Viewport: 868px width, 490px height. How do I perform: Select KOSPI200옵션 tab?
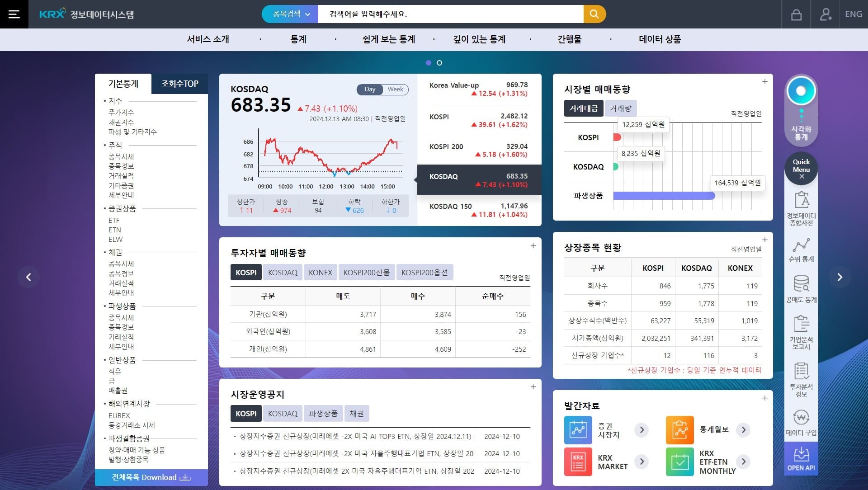425,273
